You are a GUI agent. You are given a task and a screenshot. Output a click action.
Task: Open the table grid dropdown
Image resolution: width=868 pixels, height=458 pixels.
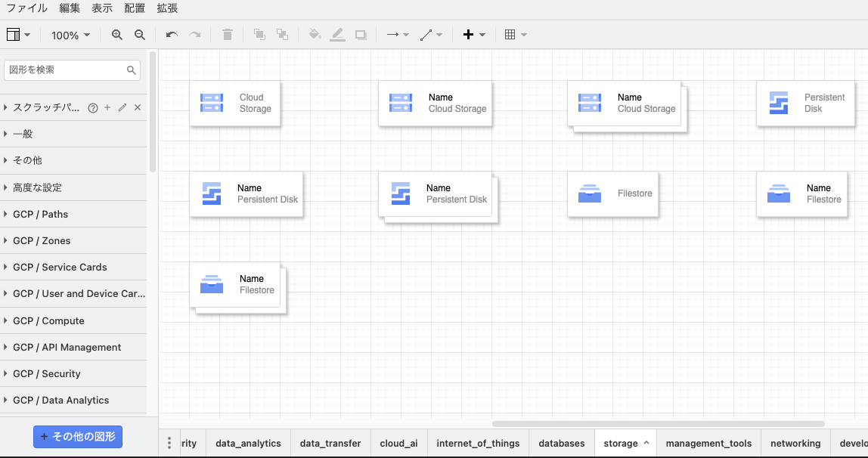click(516, 35)
